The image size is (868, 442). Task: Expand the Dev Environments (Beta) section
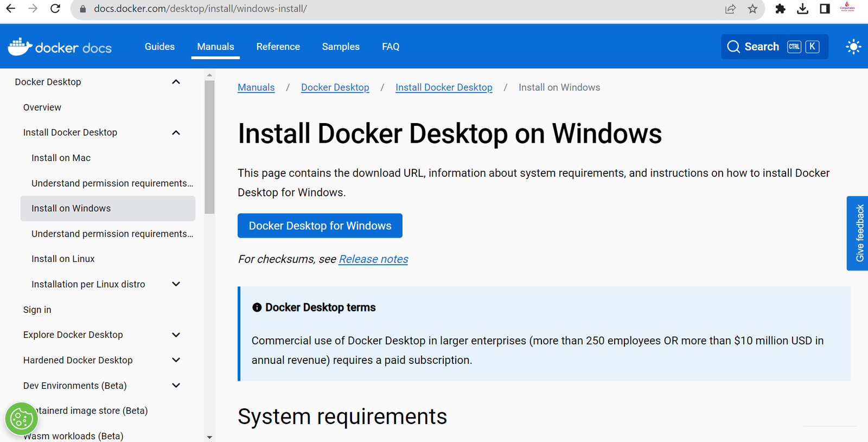[x=176, y=386]
